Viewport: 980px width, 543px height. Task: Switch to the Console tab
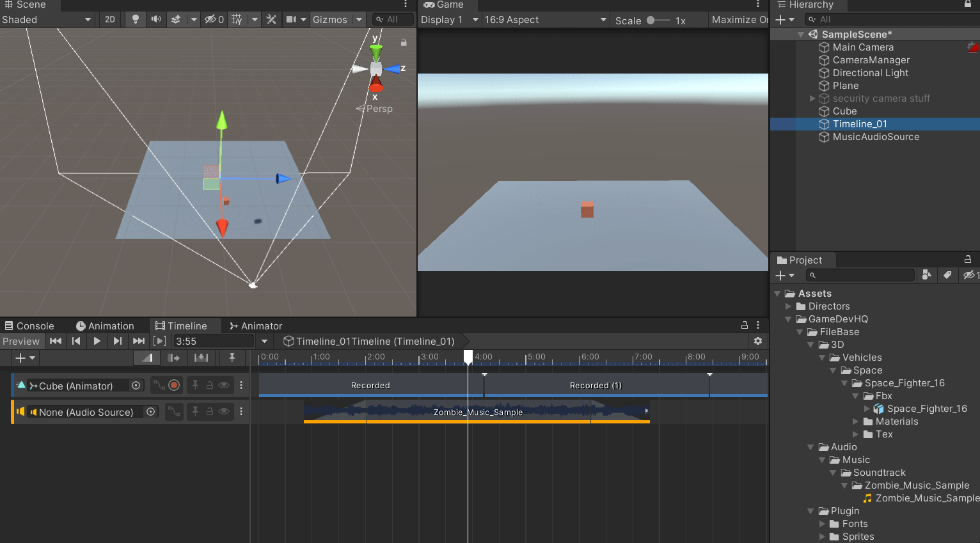pyautogui.click(x=29, y=326)
